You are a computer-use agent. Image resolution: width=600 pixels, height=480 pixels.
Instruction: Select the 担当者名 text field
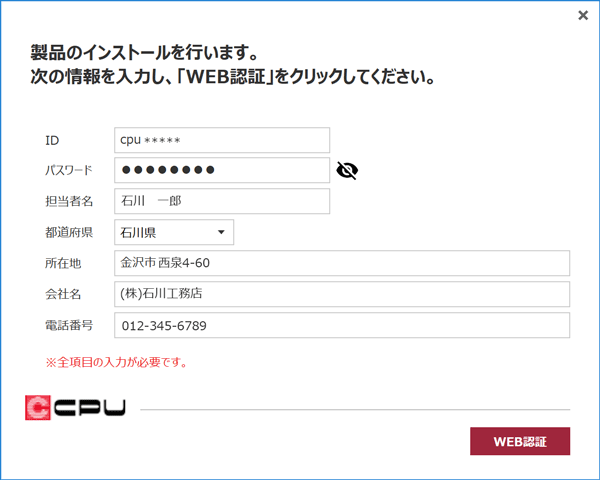click(222, 201)
